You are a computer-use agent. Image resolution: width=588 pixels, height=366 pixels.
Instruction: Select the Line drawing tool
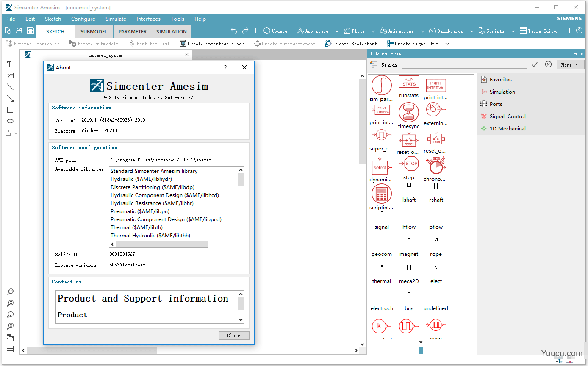pos(10,87)
